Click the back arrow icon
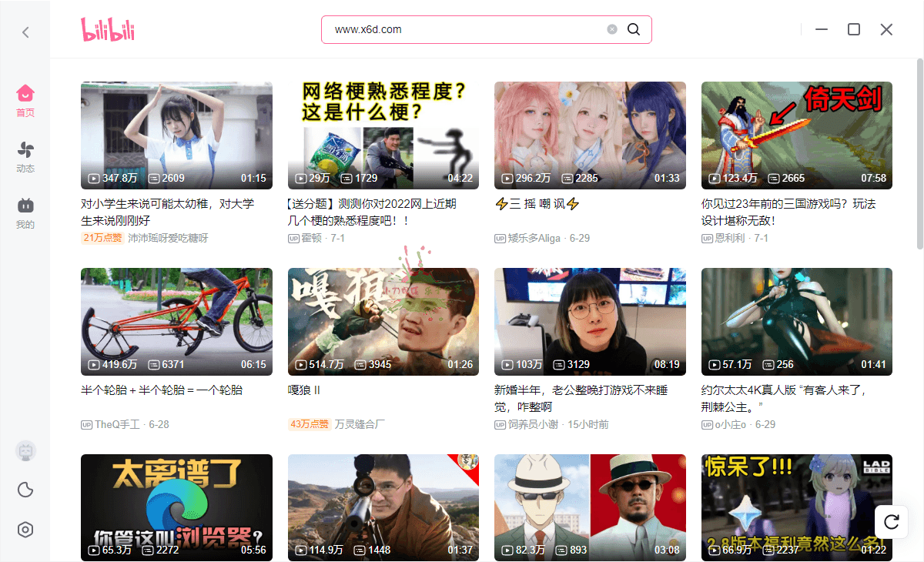 (25, 32)
